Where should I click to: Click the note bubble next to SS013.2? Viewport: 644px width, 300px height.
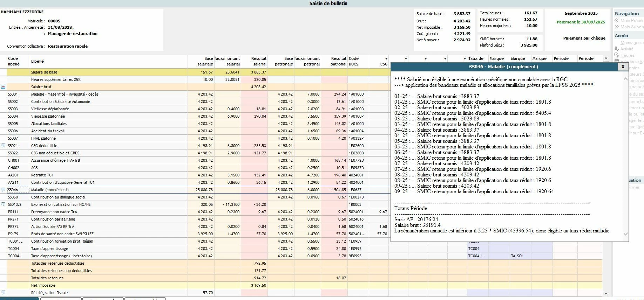[x=3, y=204]
